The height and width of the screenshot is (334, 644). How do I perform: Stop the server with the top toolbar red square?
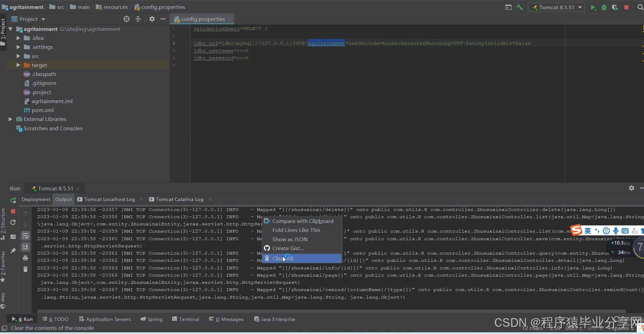pos(626,7)
